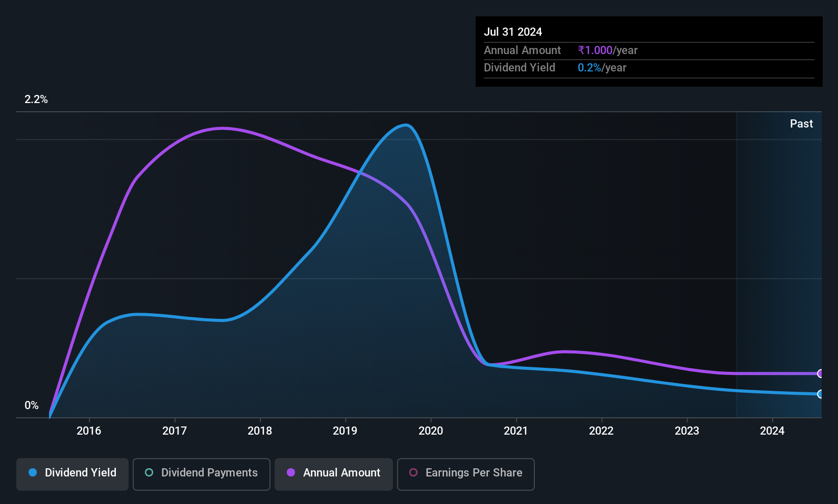838x504 pixels.
Task: Enable the Earnings Per Share series
Action: pyautogui.click(x=466, y=474)
